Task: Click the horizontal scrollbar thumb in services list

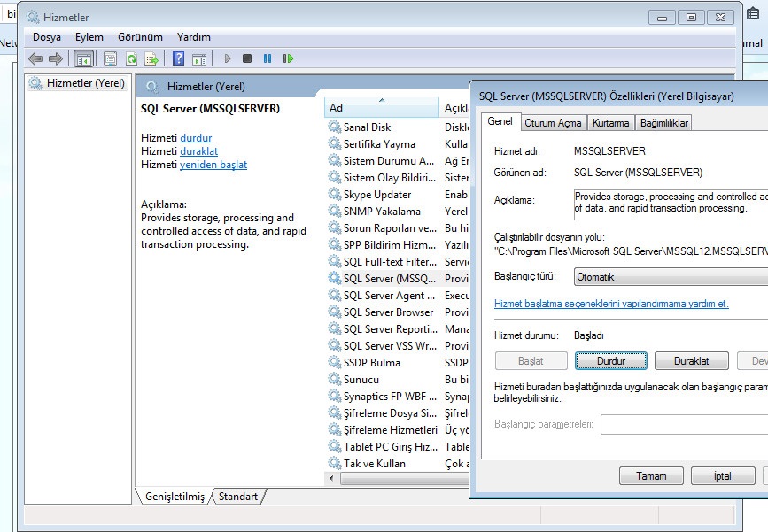Action: 405,478
